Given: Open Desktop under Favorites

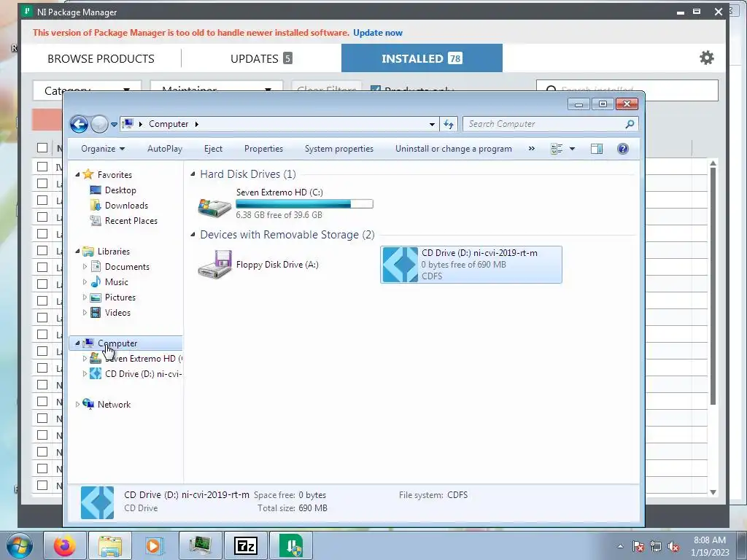Looking at the screenshot, I should (x=120, y=190).
